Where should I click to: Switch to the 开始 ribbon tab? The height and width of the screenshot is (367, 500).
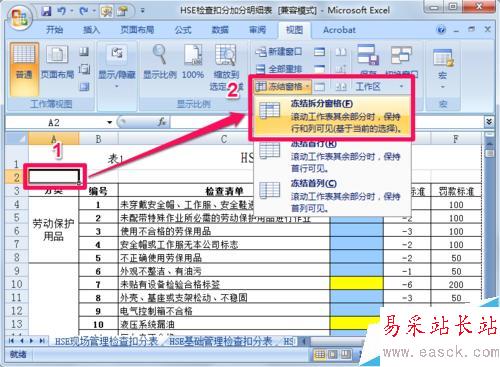coord(54,30)
